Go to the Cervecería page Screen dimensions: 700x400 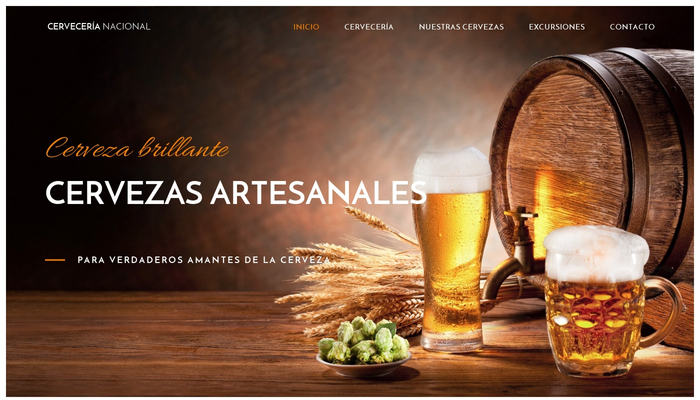pos(369,27)
